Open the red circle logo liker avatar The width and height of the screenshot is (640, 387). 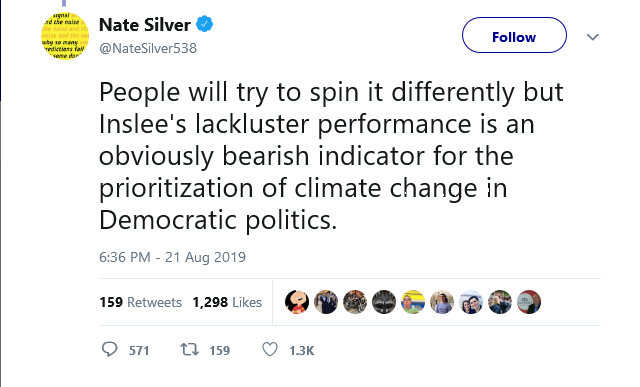(x=529, y=302)
